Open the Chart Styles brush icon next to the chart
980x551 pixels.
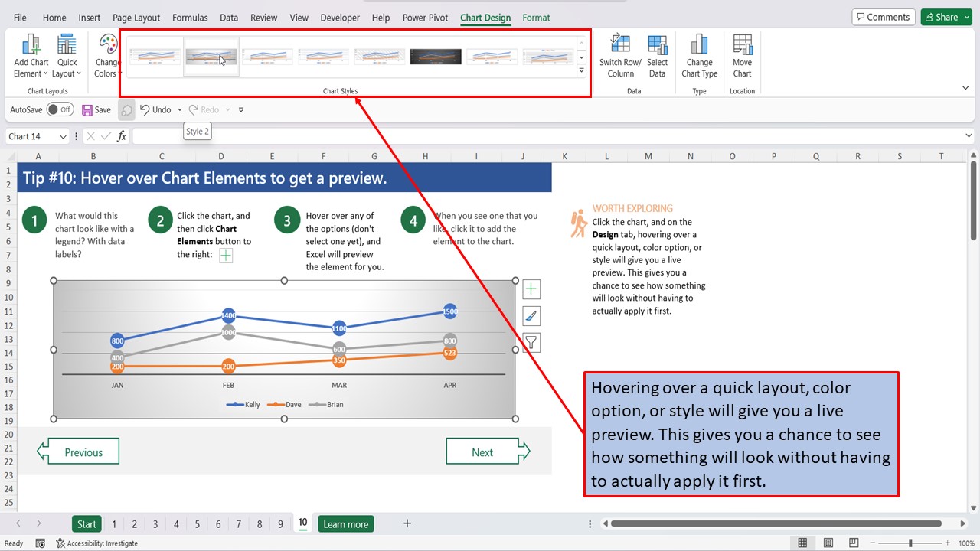531,315
